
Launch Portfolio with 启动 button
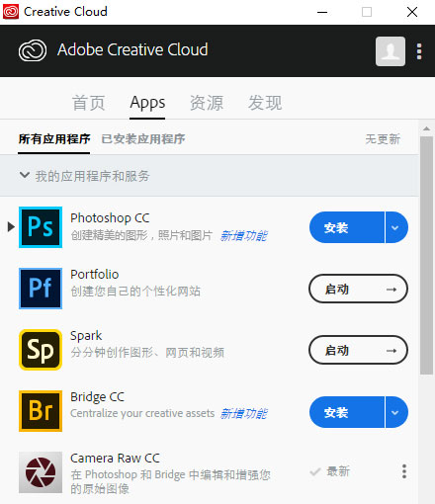(x=358, y=289)
